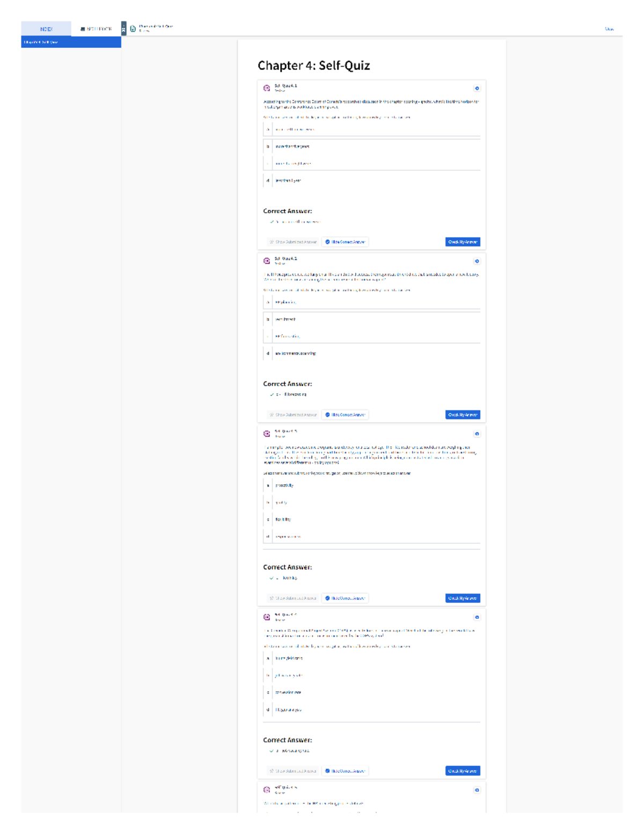The image size is (644, 834).
Task: Click the blue corner icon on Self-Quiz 4.3
Action: 477,434
